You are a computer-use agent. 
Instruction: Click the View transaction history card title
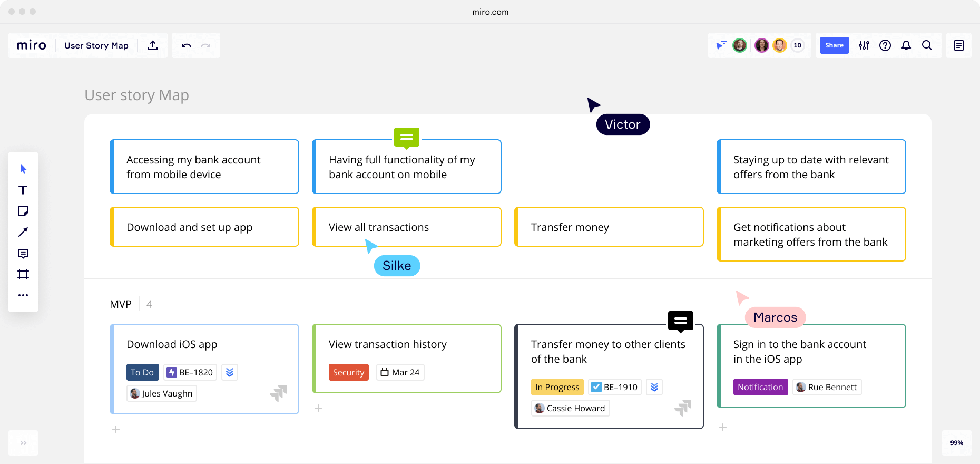[x=388, y=344]
